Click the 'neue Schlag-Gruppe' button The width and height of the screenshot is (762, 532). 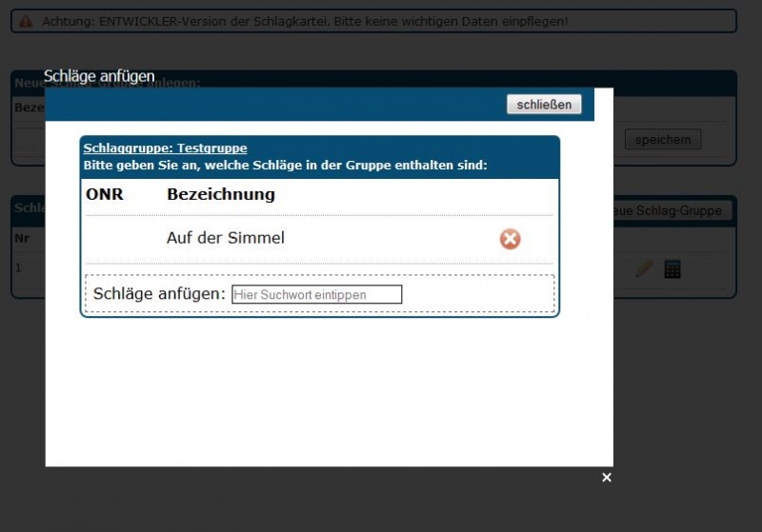click(672, 210)
